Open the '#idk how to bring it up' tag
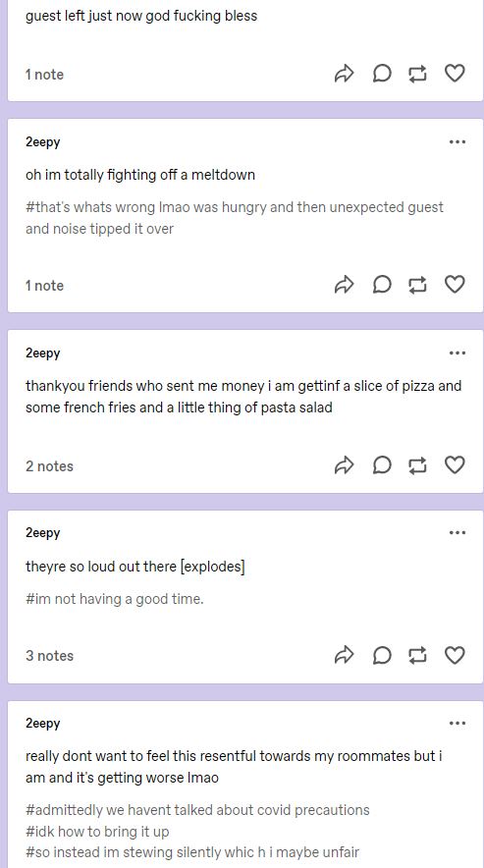484x868 pixels. [97, 832]
